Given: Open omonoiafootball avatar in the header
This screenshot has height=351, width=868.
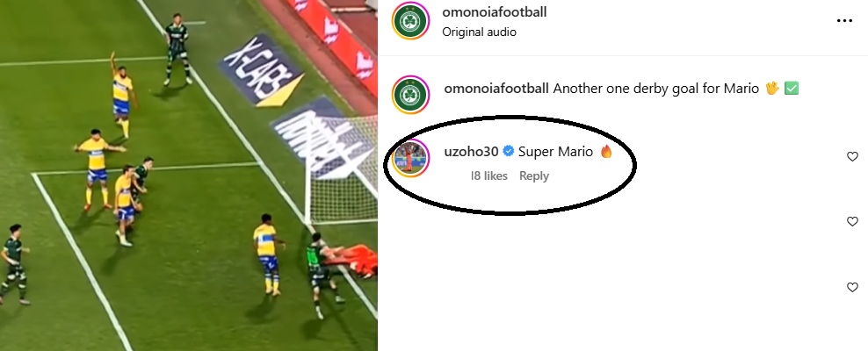Looking at the screenshot, I should click(x=411, y=21).
